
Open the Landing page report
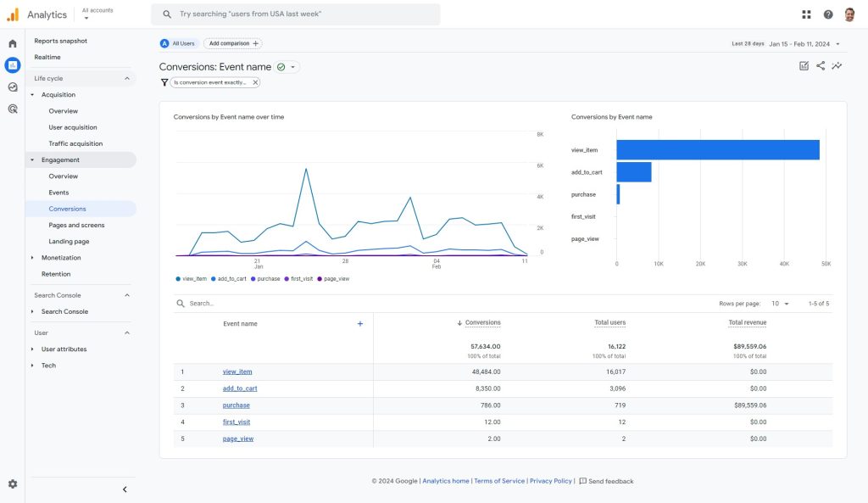pyautogui.click(x=69, y=242)
